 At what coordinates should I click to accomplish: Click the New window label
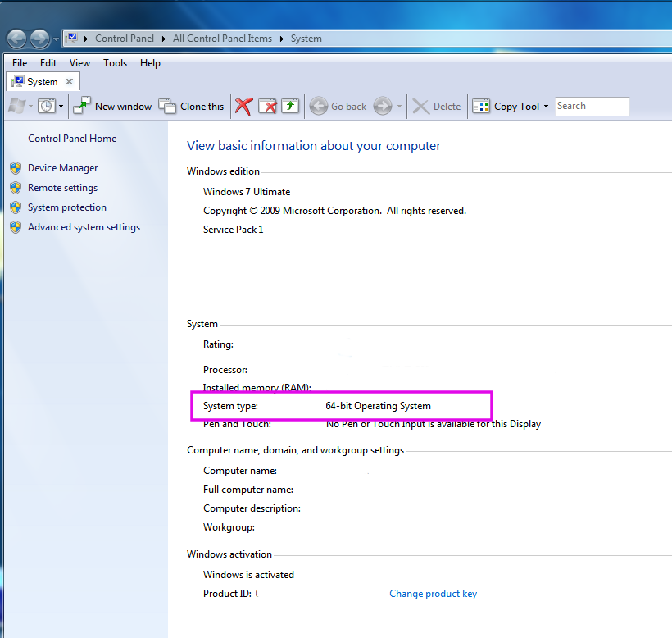[x=124, y=107]
